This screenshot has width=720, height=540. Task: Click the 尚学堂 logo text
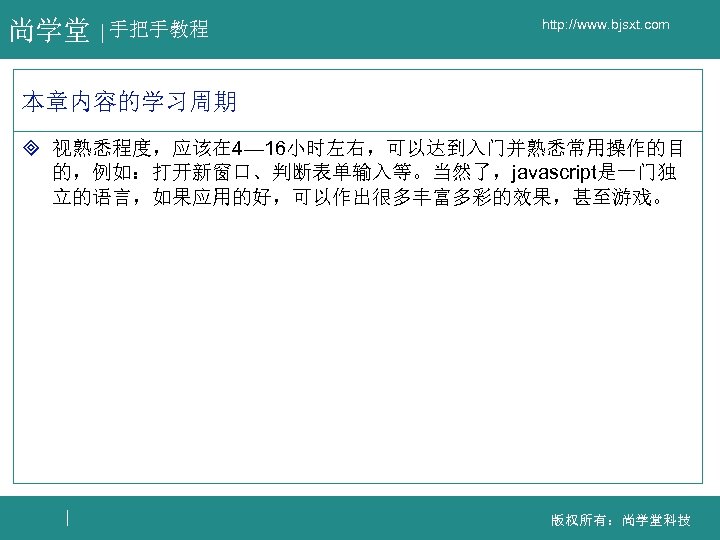coord(50,30)
